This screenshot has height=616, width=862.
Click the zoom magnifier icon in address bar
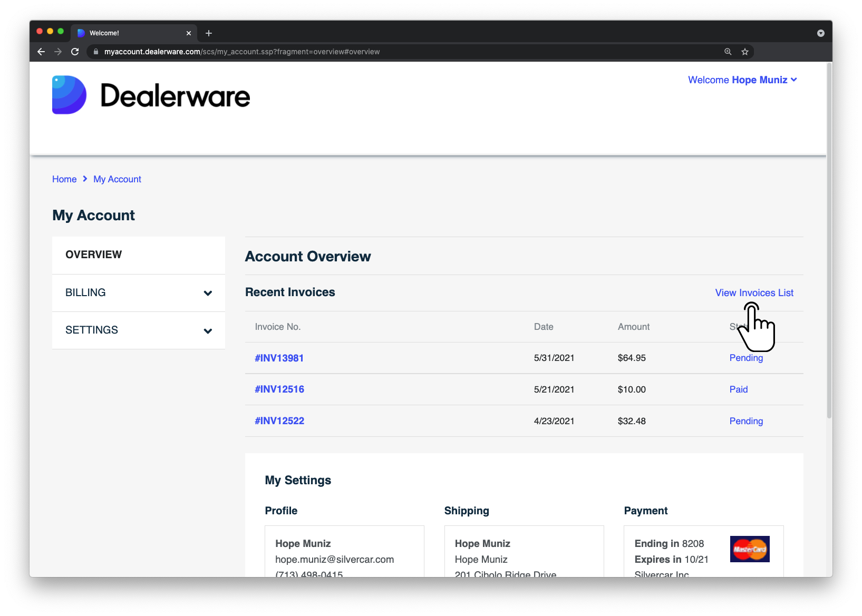click(x=728, y=52)
